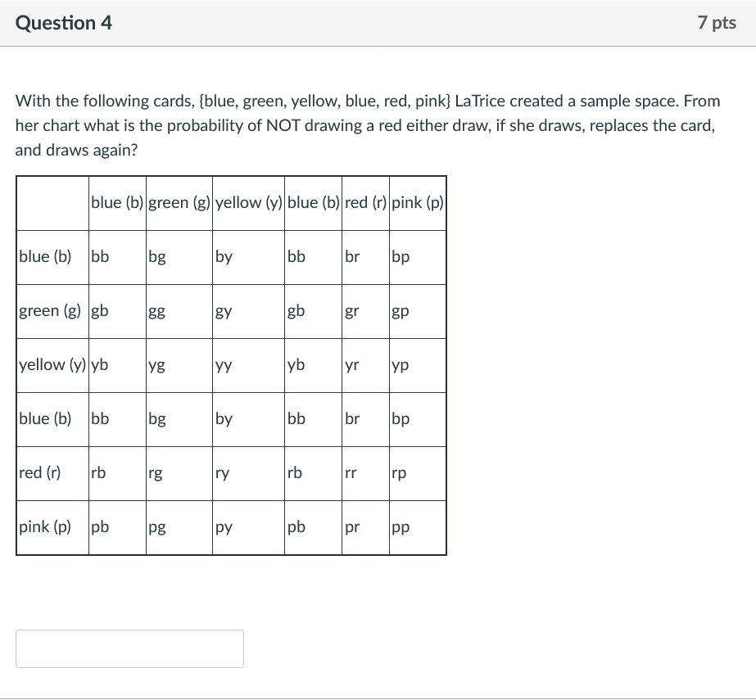Click the 'rp' cell in the red row
756x700 pixels.
coord(418,473)
